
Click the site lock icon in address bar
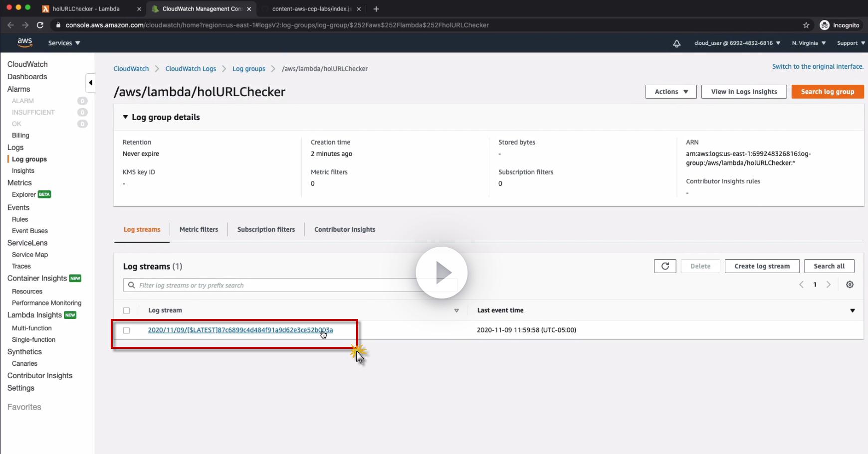[x=58, y=25]
